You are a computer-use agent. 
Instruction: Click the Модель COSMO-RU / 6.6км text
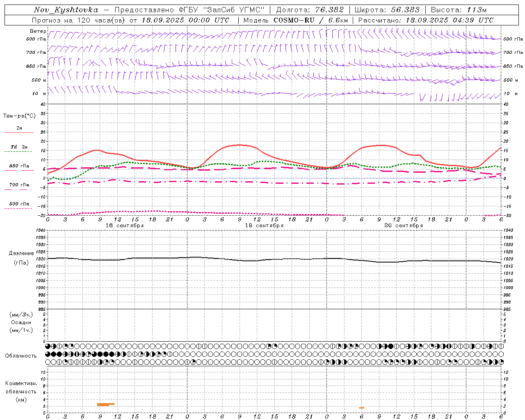295,20
